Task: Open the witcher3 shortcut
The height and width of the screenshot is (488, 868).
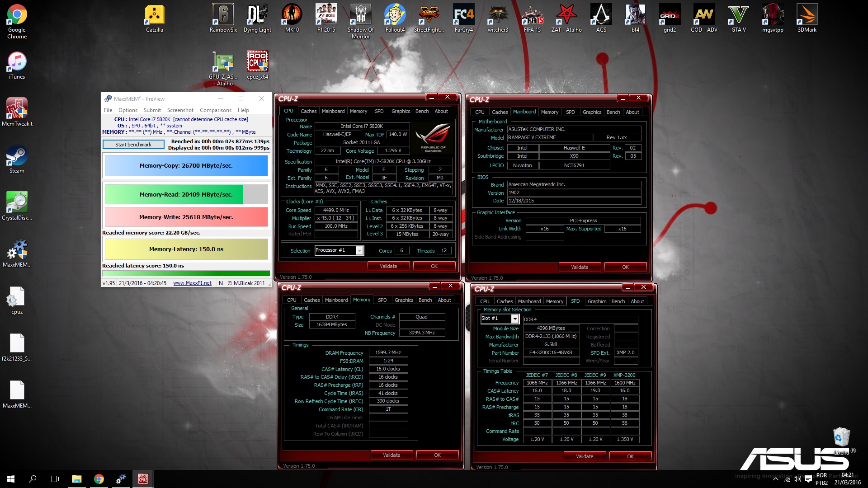Action: click(x=498, y=19)
